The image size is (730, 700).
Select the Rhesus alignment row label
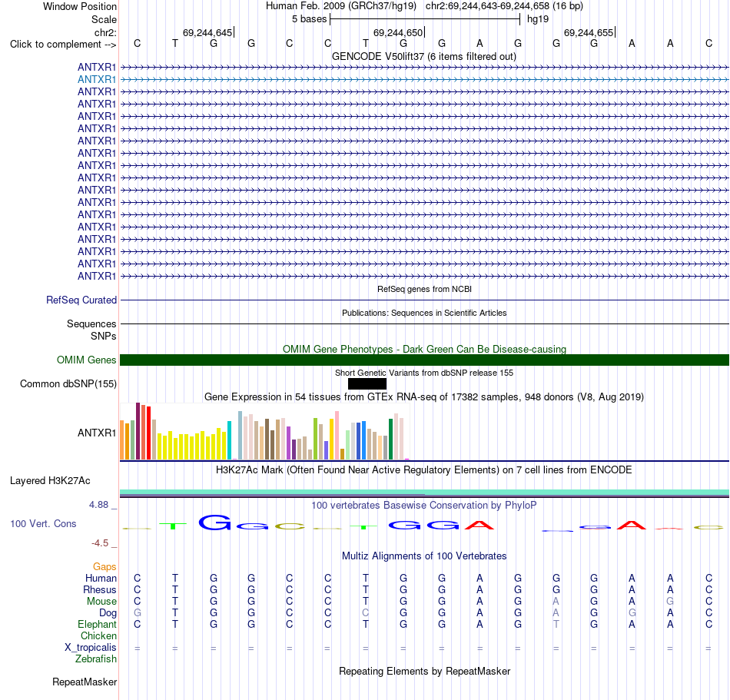[100, 589]
